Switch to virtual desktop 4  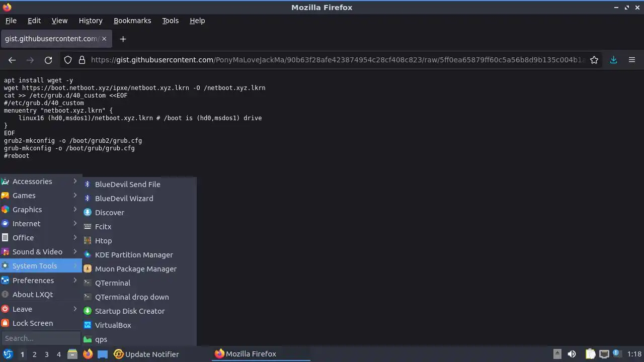pyautogui.click(x=58, y=354)
